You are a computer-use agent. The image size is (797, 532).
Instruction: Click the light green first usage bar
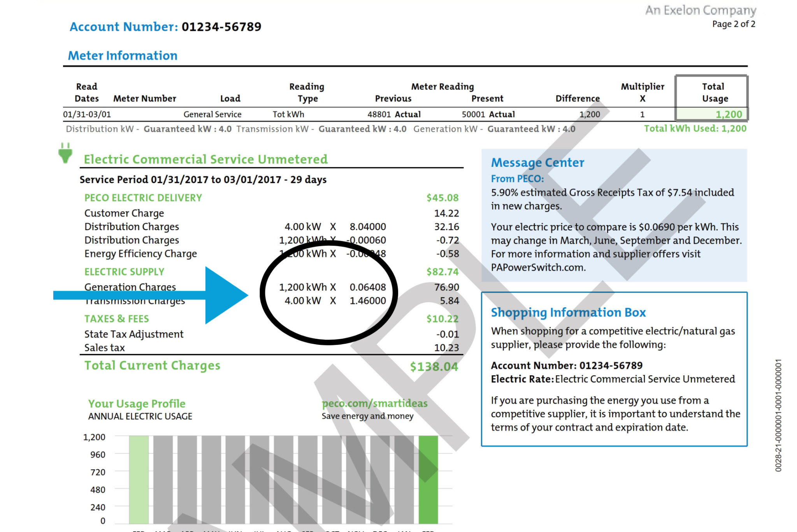(139, 479)
